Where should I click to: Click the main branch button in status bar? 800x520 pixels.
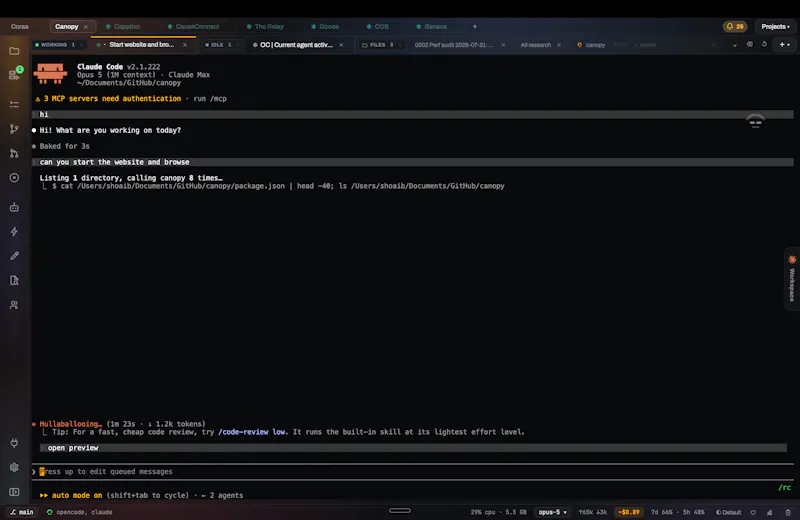(x=22, y=512)
